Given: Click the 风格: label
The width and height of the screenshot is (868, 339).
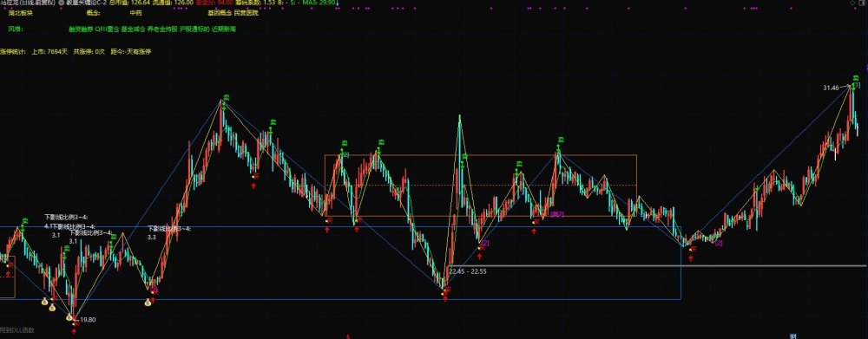Looking at the screenshot, I should point(16,29).
